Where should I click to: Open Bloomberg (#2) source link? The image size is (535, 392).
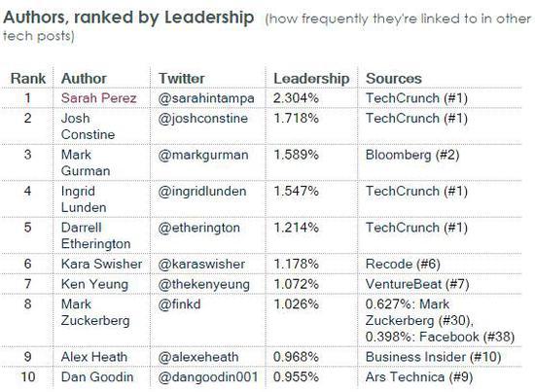coord(412,155)
